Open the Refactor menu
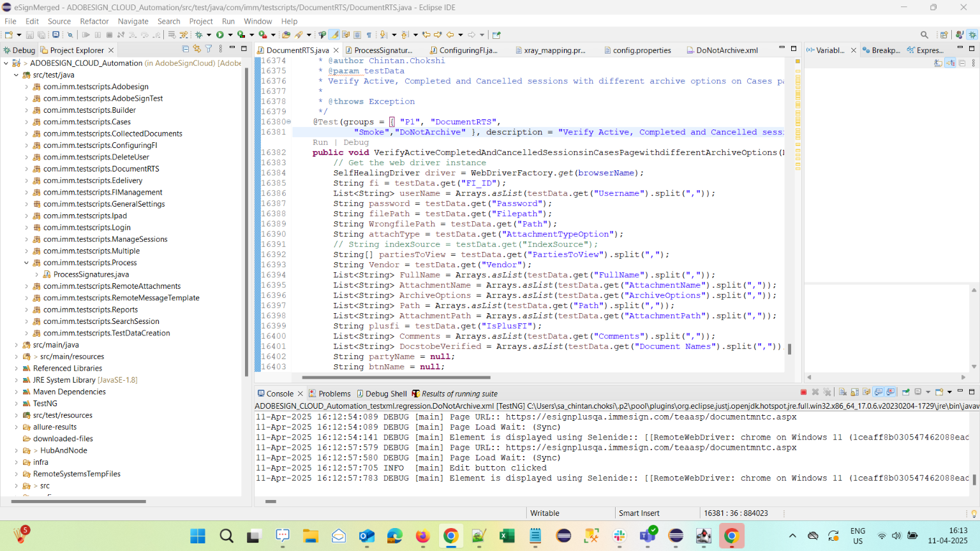Image resolution: width=980 pixels, height=551 pixels. point(94,21)
